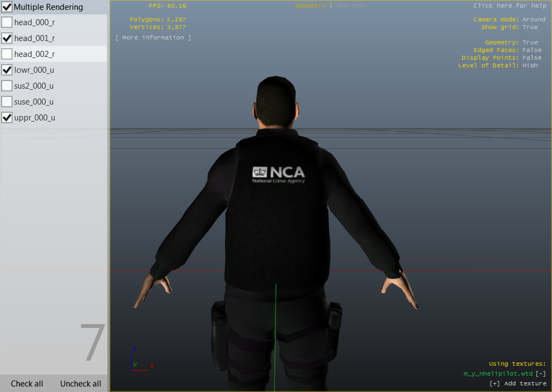
Task: Change Camera mode from Around
Action: point(533,19)
